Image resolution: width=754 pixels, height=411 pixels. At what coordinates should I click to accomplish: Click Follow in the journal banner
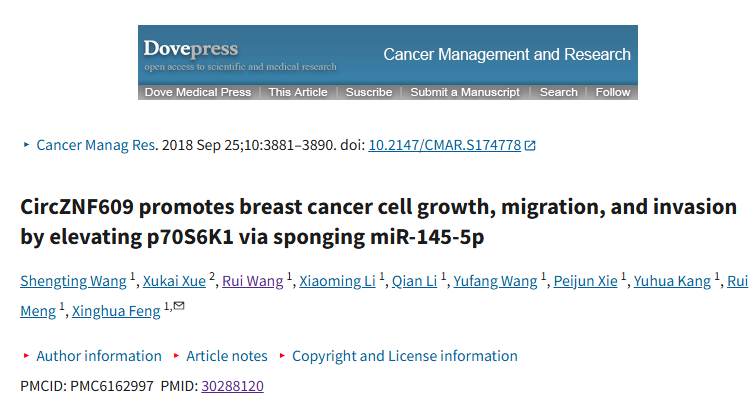pos(613,92)
